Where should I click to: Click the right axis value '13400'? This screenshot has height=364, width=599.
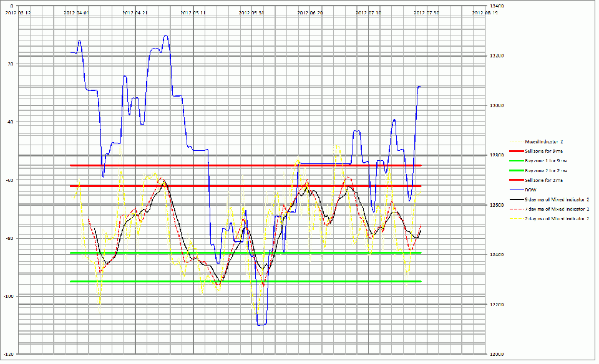pyautogui.click(x=496, y=6)
